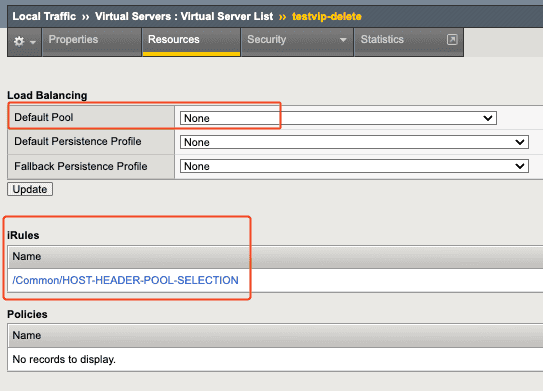Image resolution: width=543 pixels, height=391 pixels.
Task: Click the Update button
Action: coord(30,189)
